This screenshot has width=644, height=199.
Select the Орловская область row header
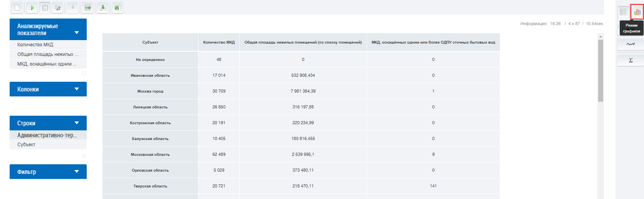(x=150, y=170)
